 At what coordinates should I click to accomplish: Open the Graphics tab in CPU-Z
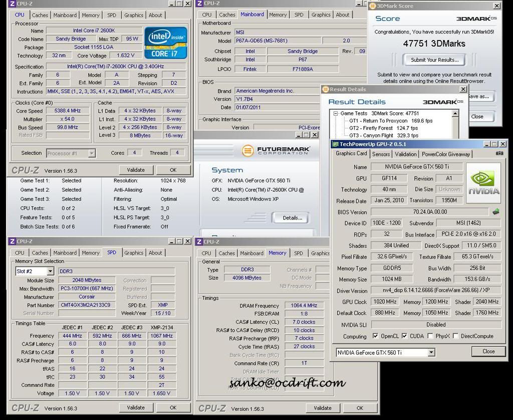coord(133,15)
